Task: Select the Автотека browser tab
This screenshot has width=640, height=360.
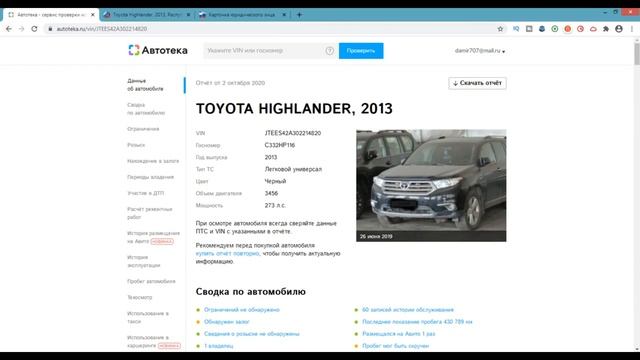Action: (51, 15)
